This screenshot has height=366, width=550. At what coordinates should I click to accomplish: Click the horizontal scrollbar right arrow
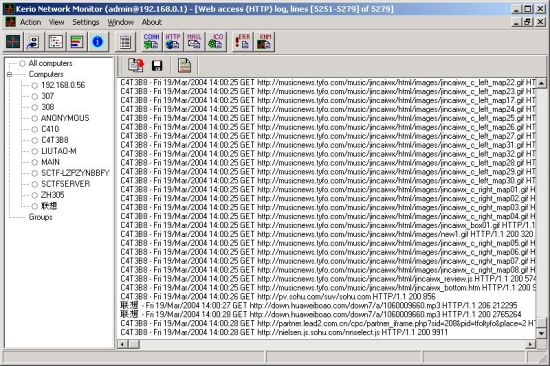(x=530, y=344)
